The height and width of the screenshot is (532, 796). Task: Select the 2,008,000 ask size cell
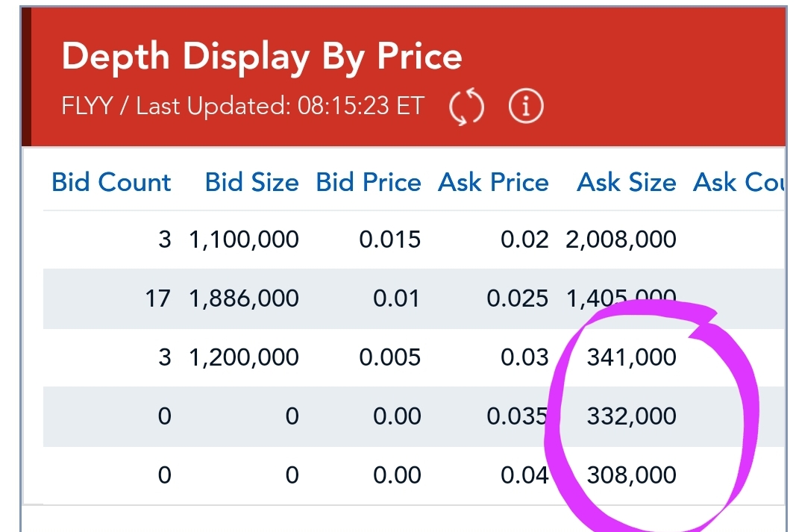621,240
